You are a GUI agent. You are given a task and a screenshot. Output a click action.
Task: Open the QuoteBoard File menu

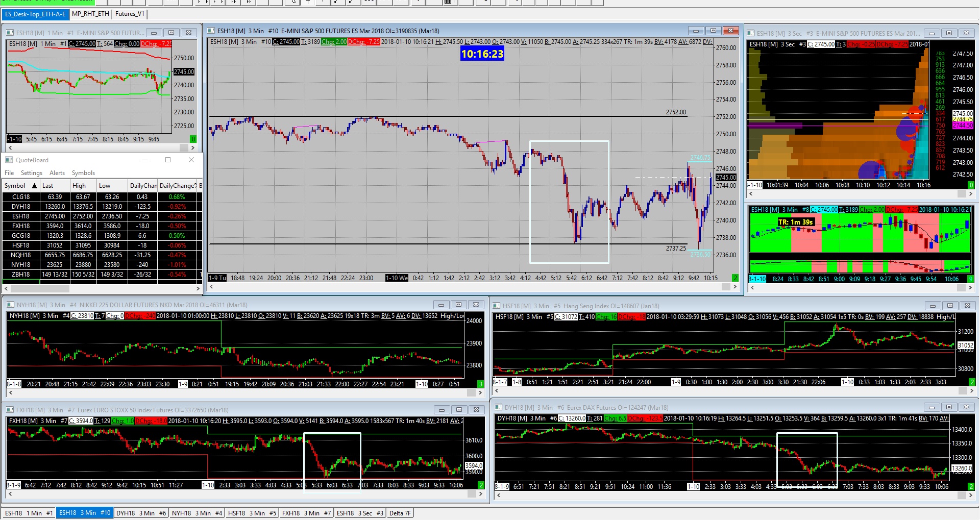click(9, 173)
